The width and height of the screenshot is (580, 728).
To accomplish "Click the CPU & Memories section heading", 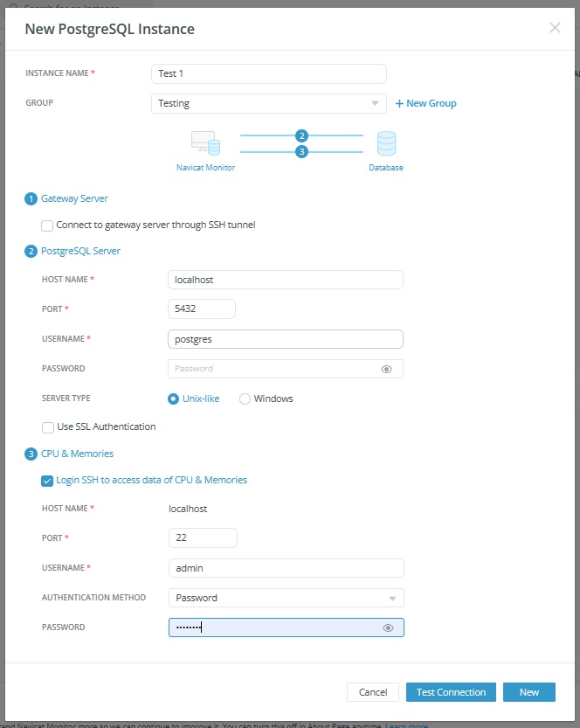I will click(77, 454).
